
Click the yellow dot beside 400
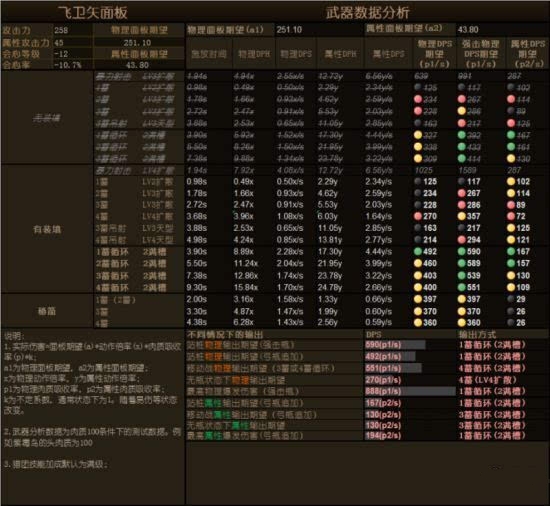[x=417, y=287]
